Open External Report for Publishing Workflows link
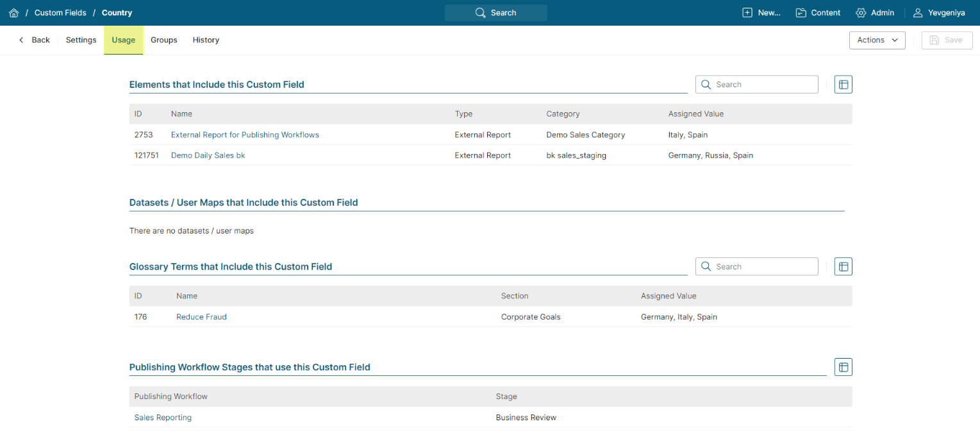Viewport: 980px width, 435px height. 245,135
